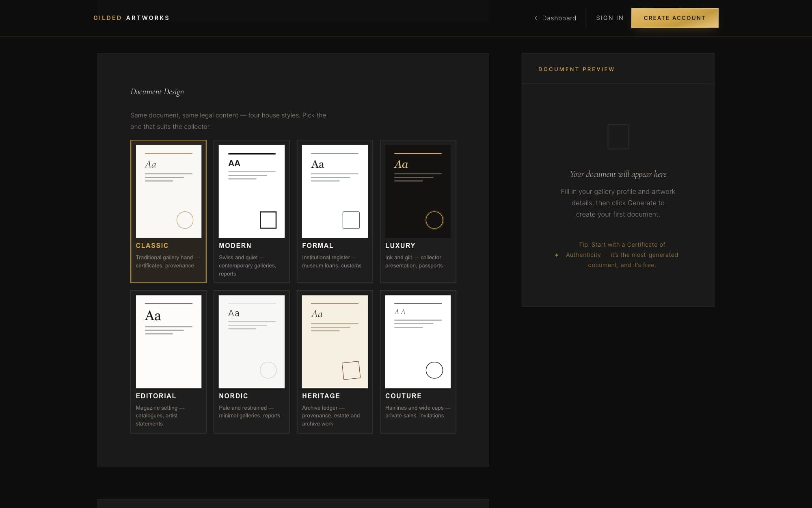
Task: Click the Classic style page thumbnail
Action: pos(168,191)
